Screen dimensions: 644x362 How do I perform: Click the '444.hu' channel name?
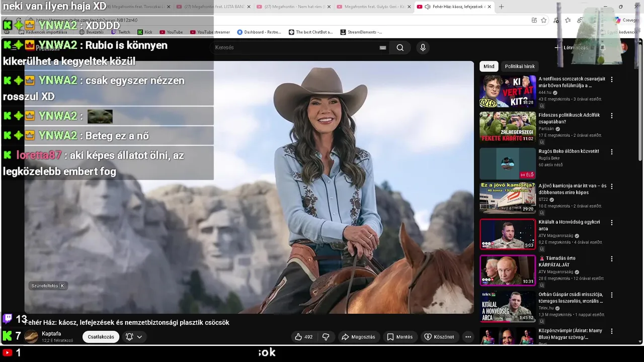(x=545, y=93)
